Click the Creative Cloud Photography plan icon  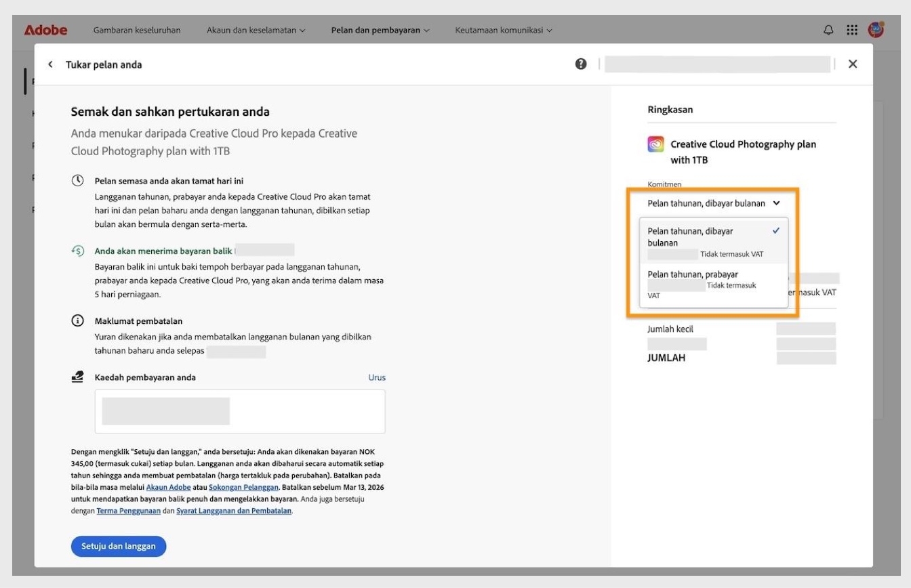[655, 144]
